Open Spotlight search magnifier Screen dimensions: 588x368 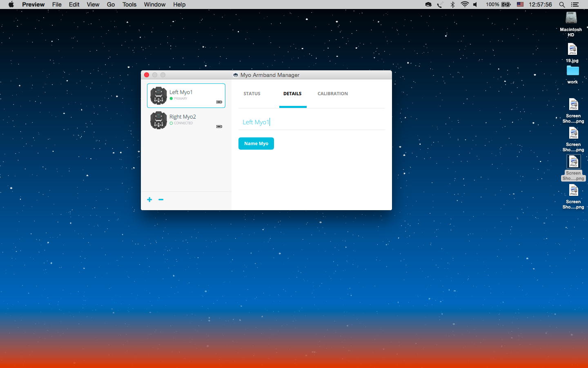[562, 4]
